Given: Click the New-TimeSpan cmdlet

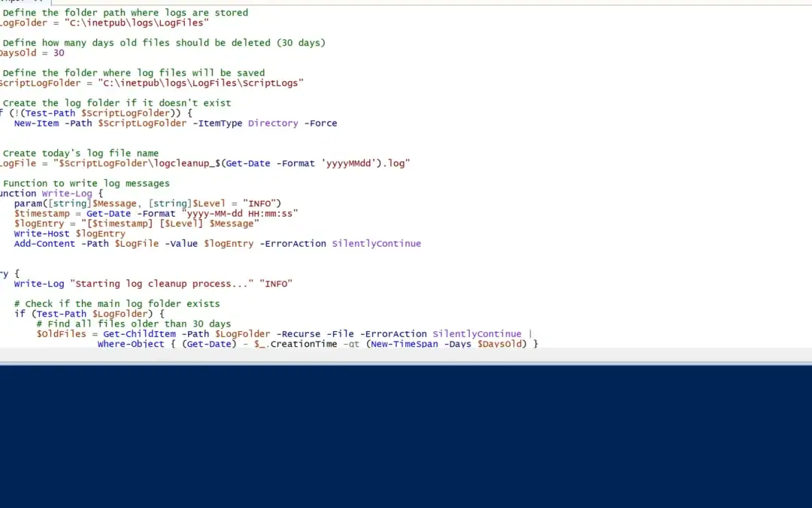Looking at the screenshot, I should 404,344.
